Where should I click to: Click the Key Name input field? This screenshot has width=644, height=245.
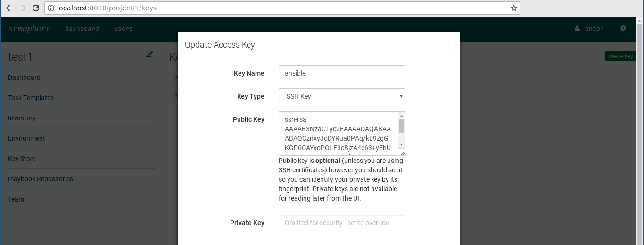click(x=342, y=73)
